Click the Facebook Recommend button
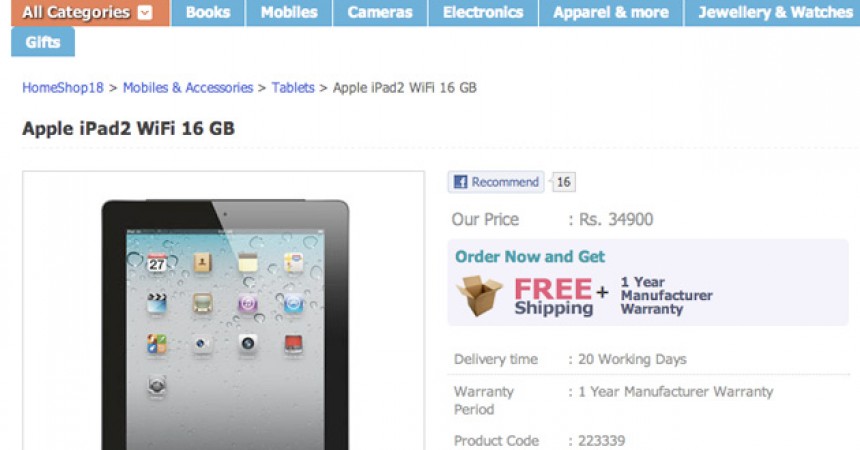 496,182
